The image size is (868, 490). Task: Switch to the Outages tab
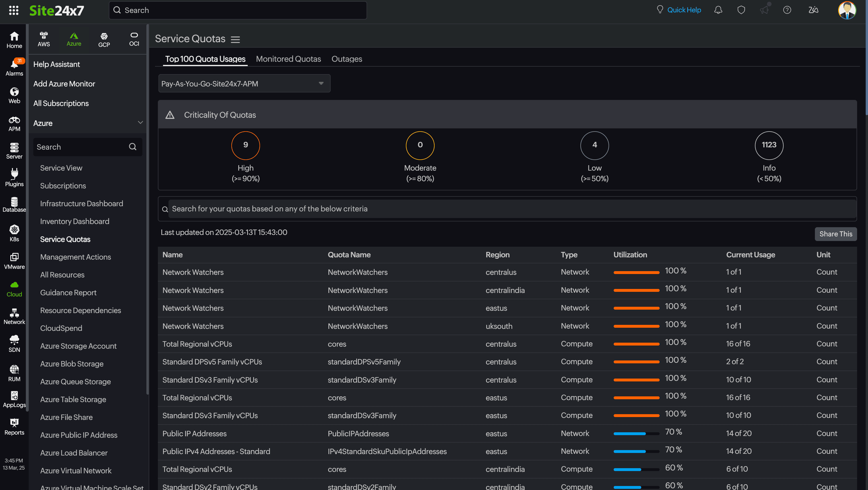click(x=346, y=59)
